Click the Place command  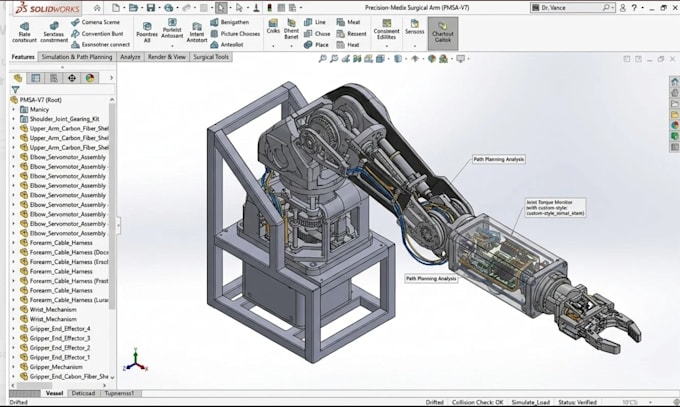pyautogui.click(x=316, y=44)
